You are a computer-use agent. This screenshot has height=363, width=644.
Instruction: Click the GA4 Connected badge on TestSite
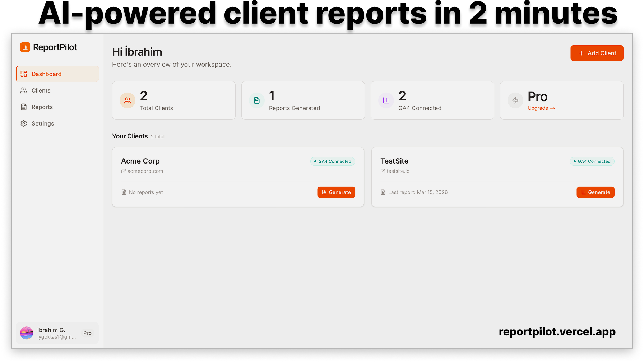[592, 161]
